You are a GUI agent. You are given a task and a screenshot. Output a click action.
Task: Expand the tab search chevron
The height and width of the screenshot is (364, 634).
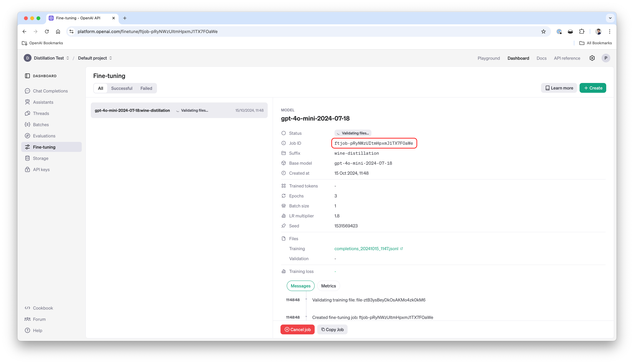[610, 18]
